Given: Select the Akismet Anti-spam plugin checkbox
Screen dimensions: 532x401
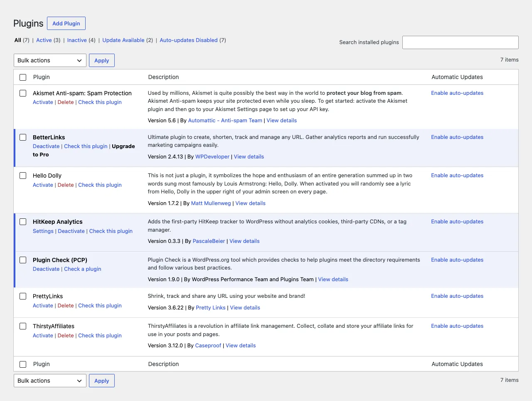Looking at the screenshot, I should (x=23, y=93).
